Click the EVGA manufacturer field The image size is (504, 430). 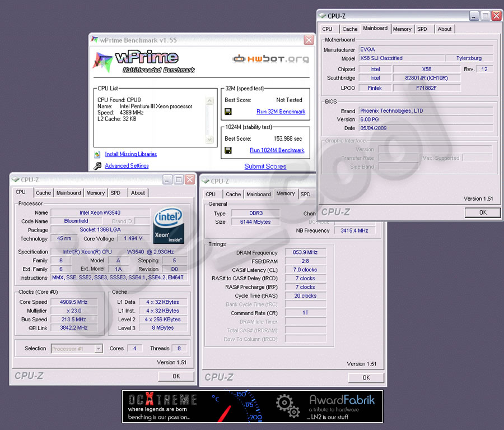point(426,49)
